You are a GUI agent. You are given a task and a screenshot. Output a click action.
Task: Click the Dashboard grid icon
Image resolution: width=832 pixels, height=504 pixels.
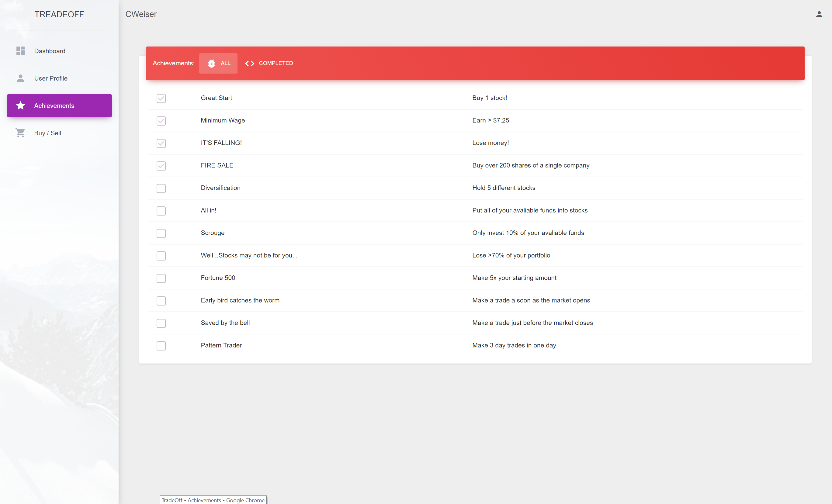coord(21,51)
